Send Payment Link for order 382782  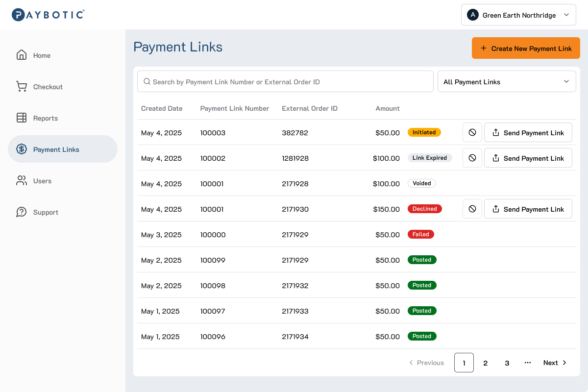[528, 132]
